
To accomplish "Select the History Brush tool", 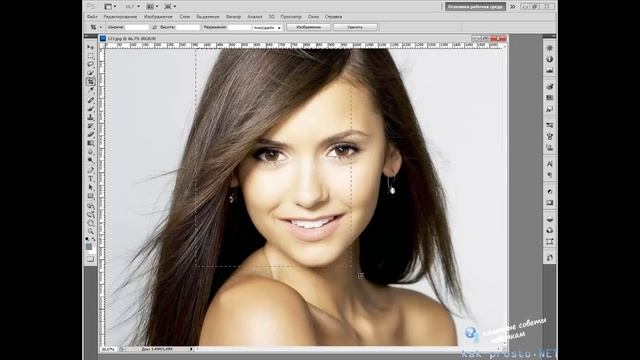I will pyautogui.click(x=91, y=126).
